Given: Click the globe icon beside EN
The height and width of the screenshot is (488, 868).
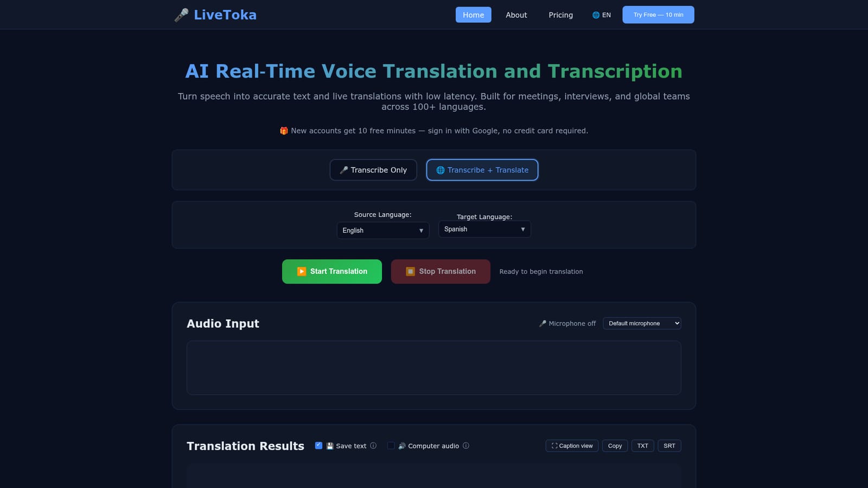Looking at the screenshot, I should pos(596,15).
